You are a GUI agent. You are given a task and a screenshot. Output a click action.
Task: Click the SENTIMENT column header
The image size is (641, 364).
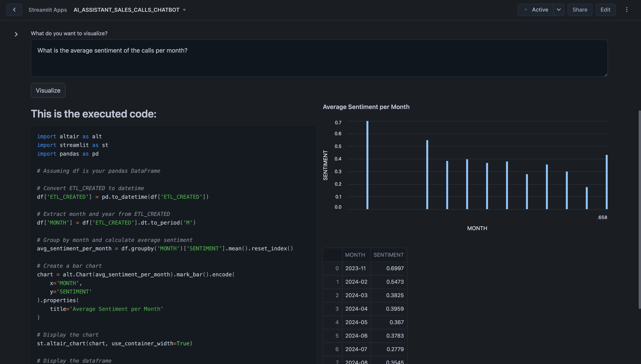[388, 255]
